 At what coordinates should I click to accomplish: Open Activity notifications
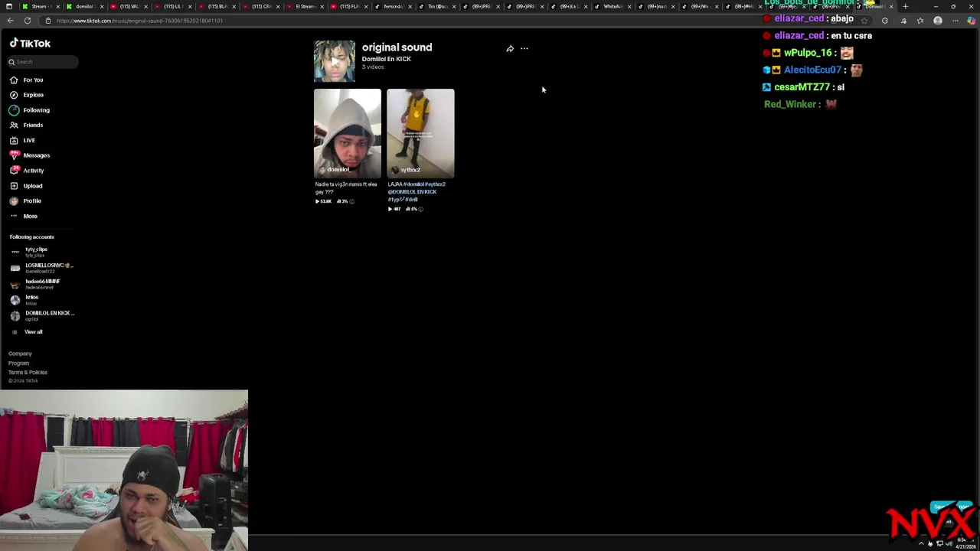pyautogui.click(x=27, y=171)
